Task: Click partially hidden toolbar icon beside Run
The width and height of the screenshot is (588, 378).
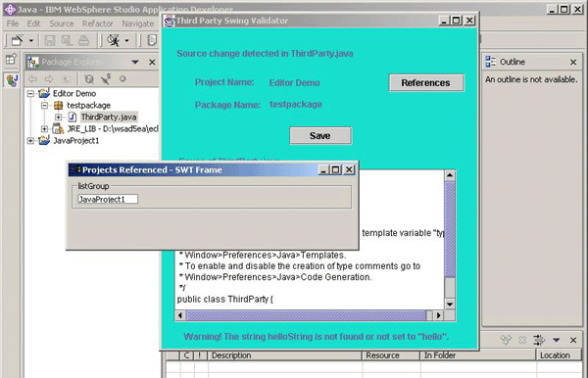Action: (152, 40)
